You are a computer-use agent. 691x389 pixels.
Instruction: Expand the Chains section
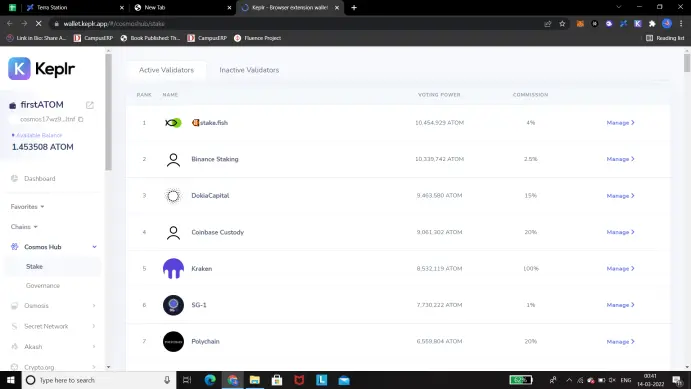point(24,227)
